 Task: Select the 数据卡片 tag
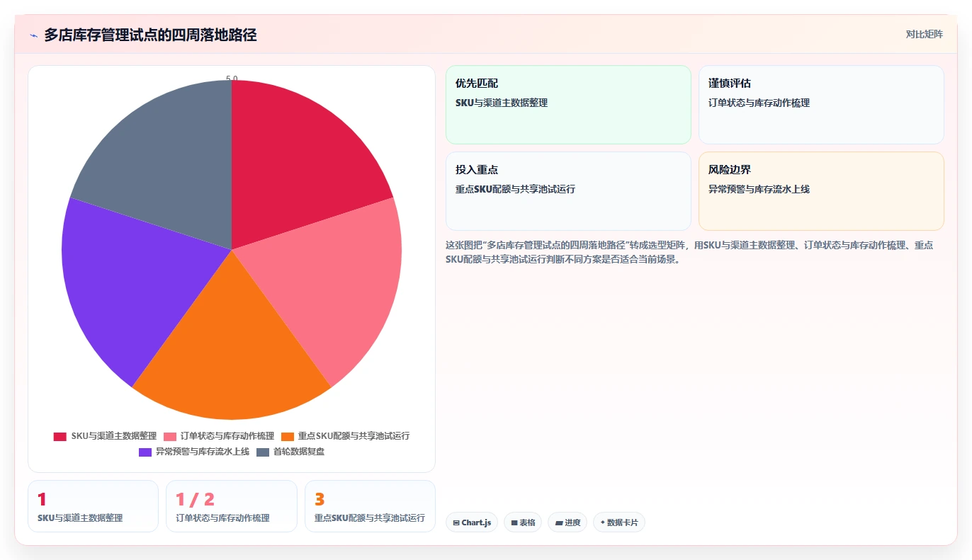pos(618,522)
